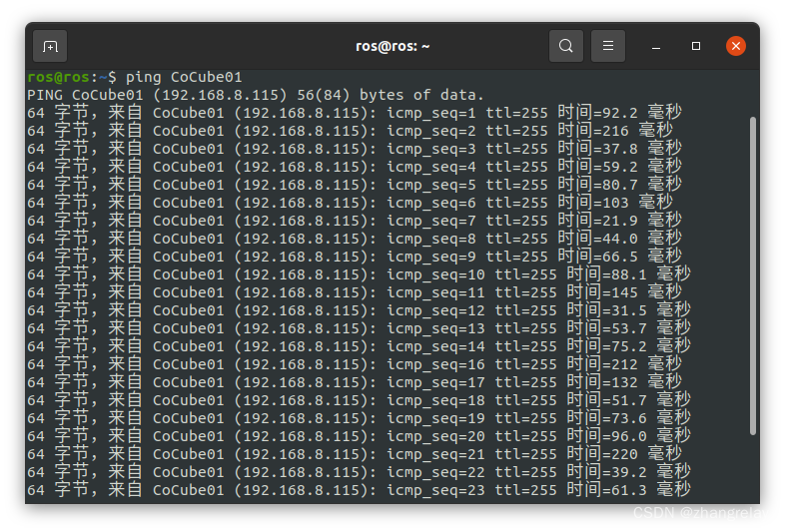Click the icmp_seq=23 ping reply line

pos(359,490)
